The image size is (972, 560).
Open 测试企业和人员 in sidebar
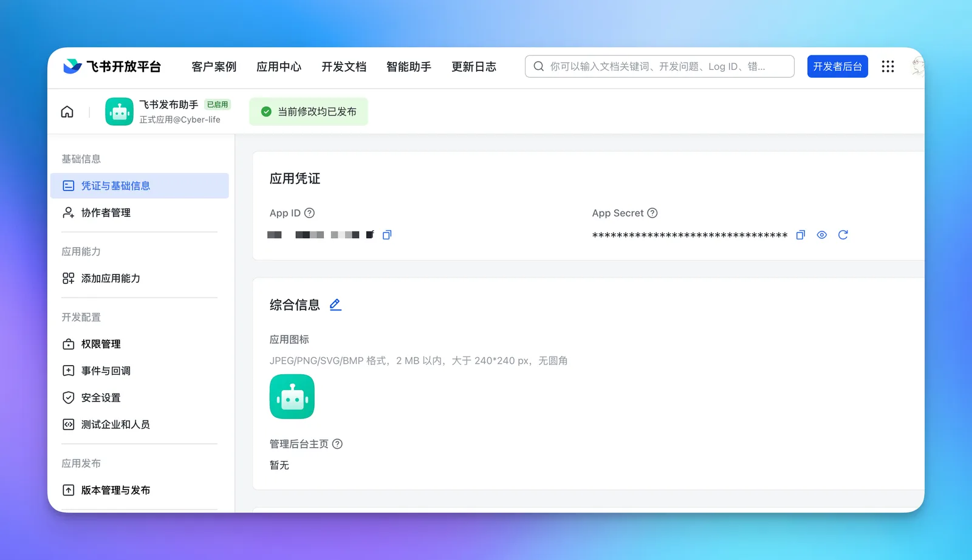(140, 424)
